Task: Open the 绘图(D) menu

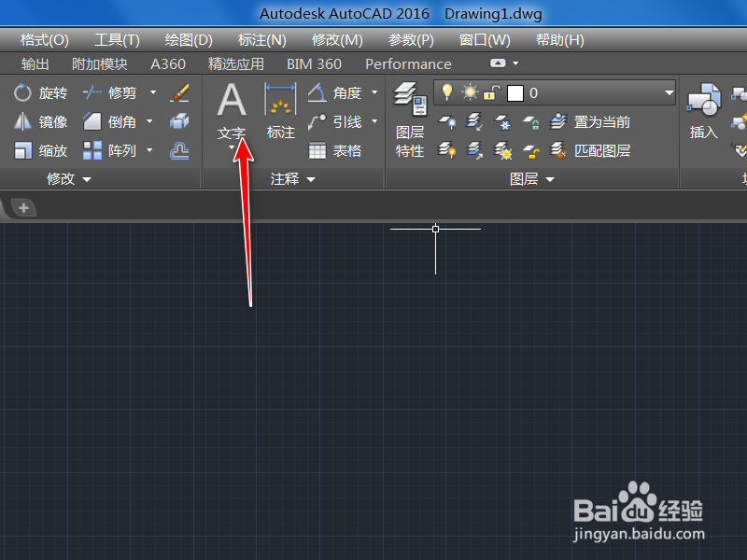Action: click(189, 40)
